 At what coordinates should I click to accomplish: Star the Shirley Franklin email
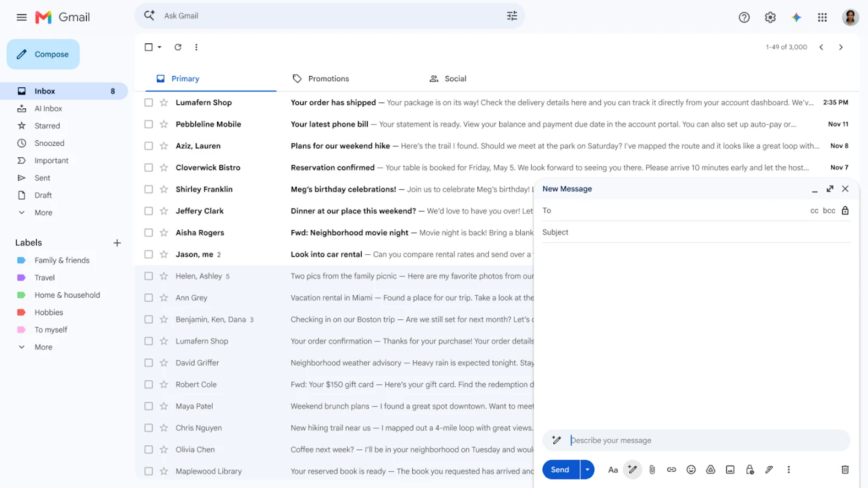(x=163, y=189)
